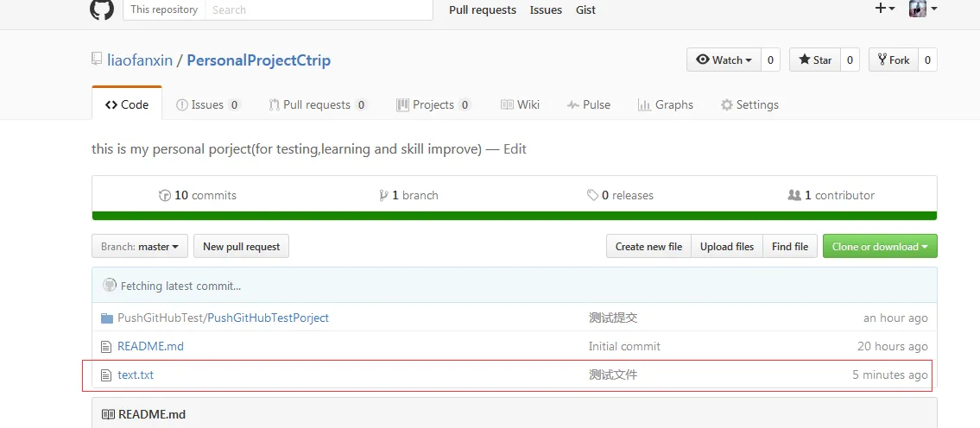Image resolution: width=980 pixels, height=428 pixels.
Task: Click the file icon next to text.txt
Action: point(105,374)
